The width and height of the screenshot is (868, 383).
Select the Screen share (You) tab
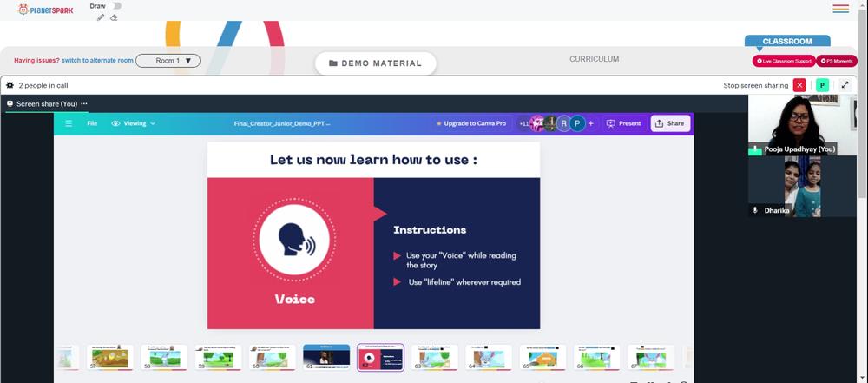(x=42, y=103)
